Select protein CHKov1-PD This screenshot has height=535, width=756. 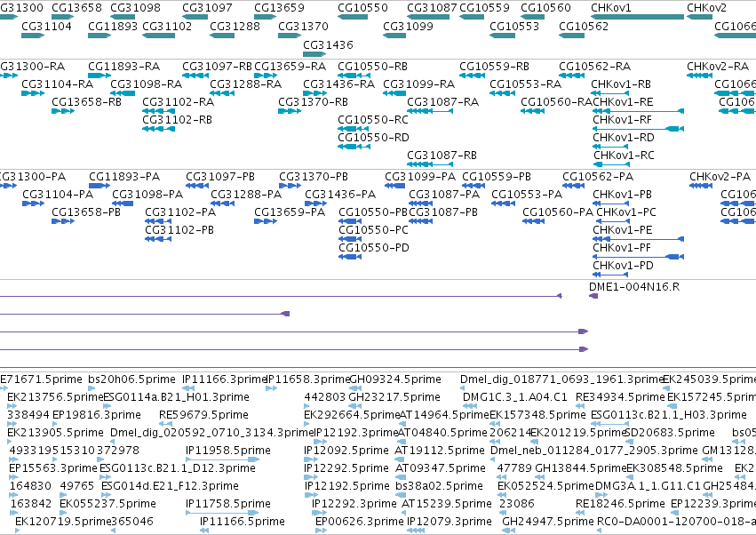click(623, 266)
